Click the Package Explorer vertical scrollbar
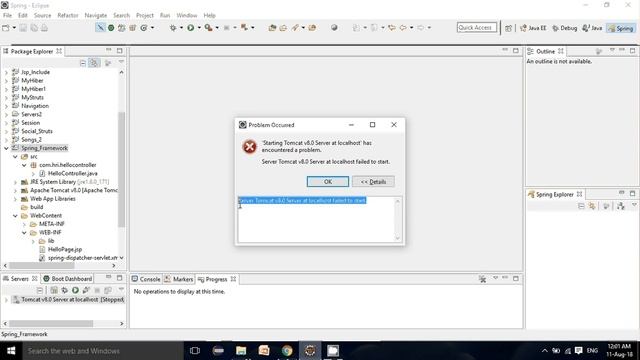 (121, 169)
